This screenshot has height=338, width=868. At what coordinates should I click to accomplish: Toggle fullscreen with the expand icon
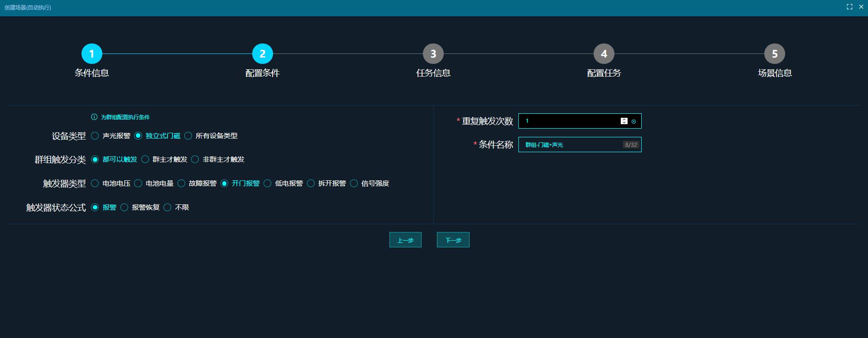click(849, 7)
